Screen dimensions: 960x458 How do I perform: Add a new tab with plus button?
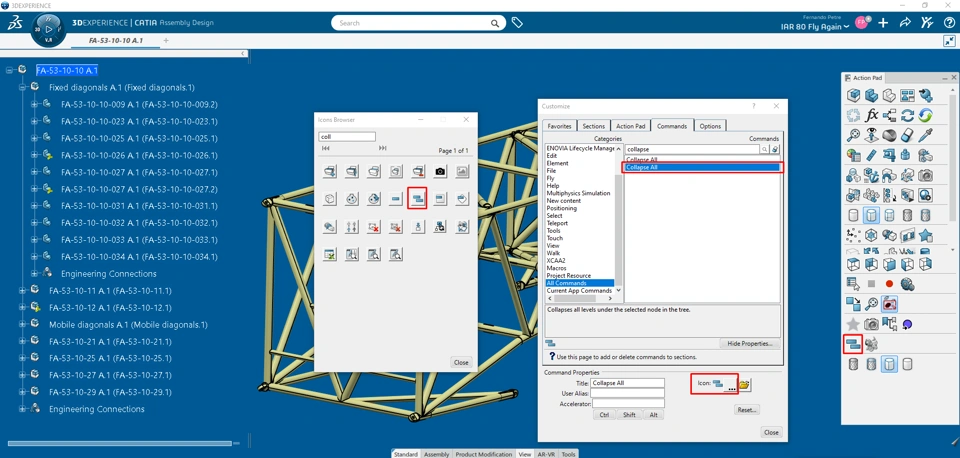pos(166,40)
